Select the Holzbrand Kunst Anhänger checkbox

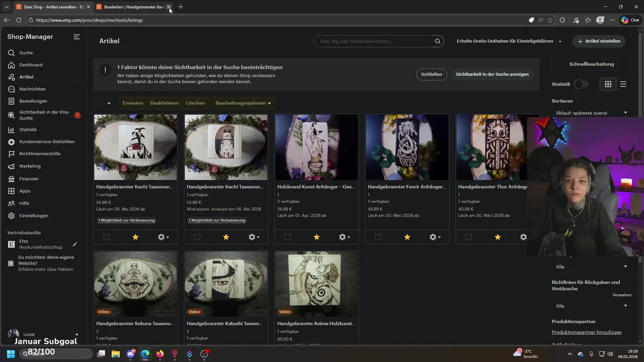coord(287,237)
